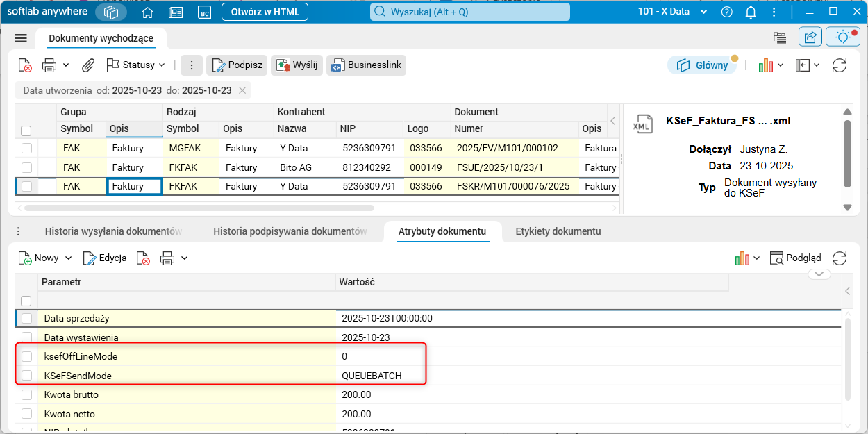This screenshot has height=434, width=868.
Task: Click the lightbulb hints icon
Action: tap(843, 37)
